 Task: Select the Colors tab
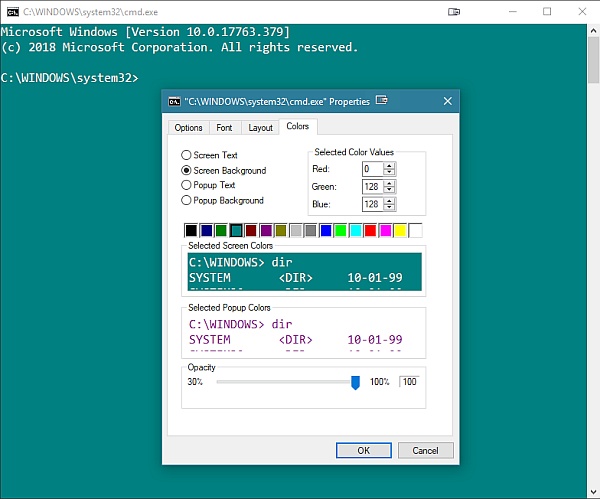point(298,126)
